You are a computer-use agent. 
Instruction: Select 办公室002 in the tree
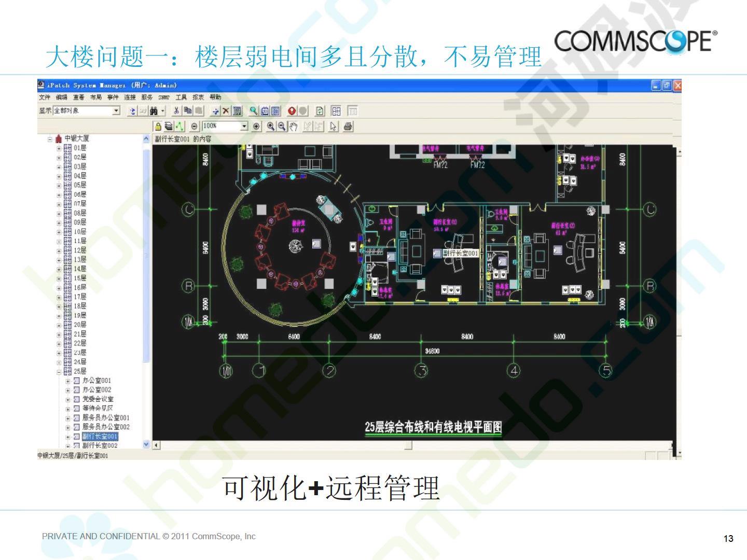click(96, 390)
